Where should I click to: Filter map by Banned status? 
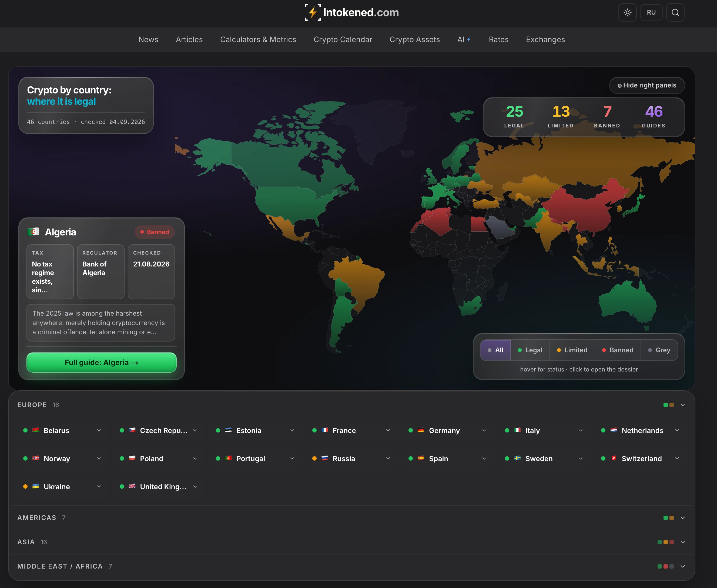coord(617,350)
